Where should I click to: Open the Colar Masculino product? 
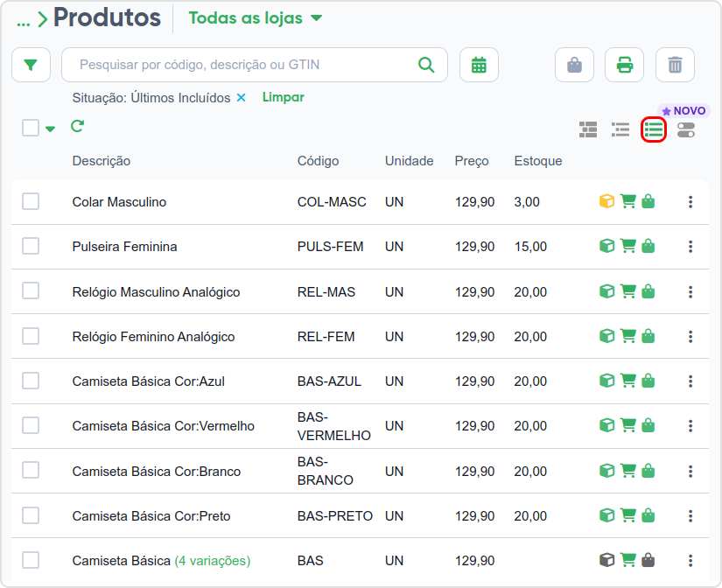[x=119, y=201]
